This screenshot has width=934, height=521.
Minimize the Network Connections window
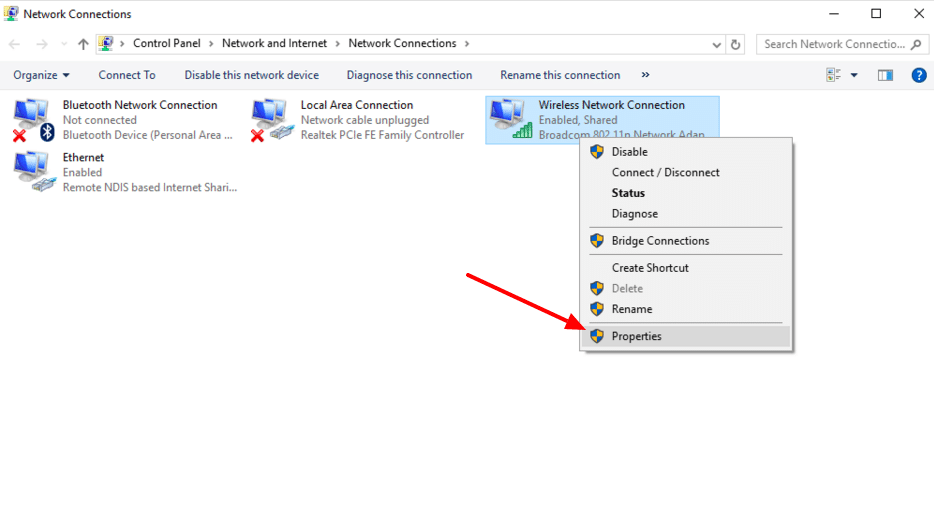point(833,14)
